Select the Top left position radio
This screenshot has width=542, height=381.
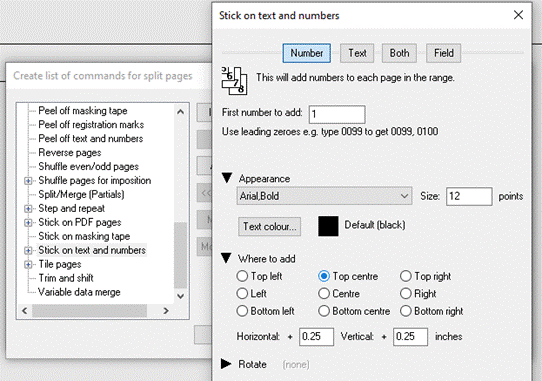242,276
